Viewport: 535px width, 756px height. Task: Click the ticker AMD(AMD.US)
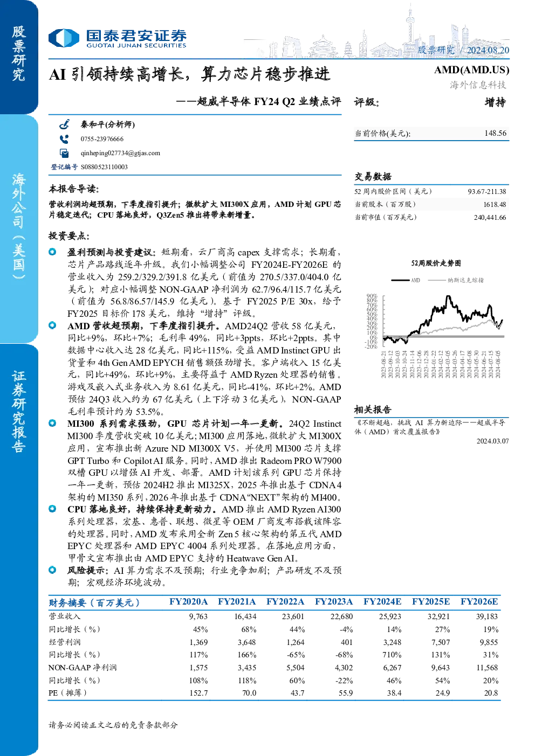(471, 70)
